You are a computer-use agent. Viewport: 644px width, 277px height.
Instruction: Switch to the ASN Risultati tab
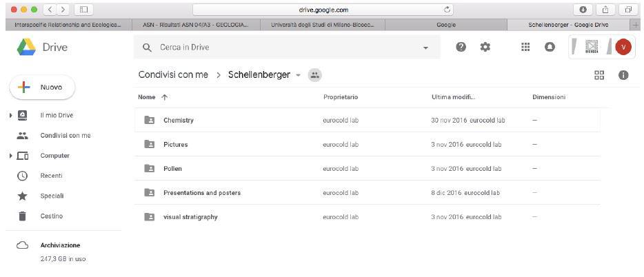(197, 25)
